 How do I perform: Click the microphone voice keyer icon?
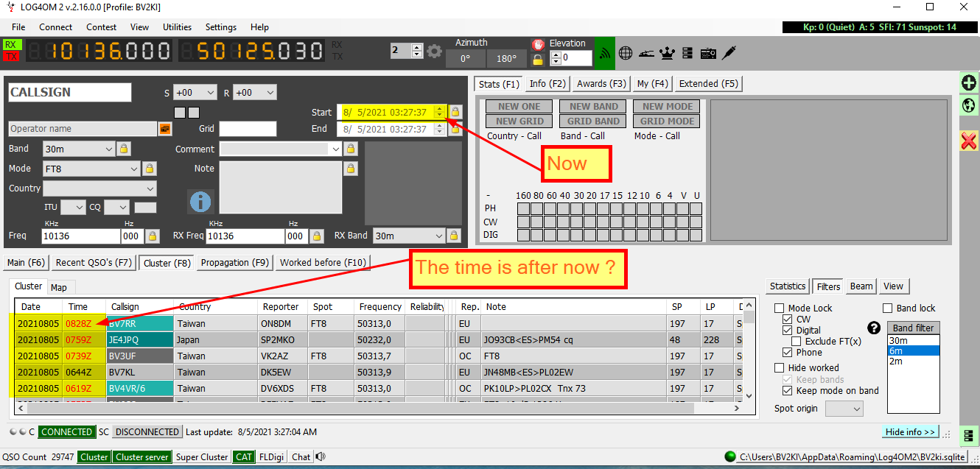[x=729, y=52]
